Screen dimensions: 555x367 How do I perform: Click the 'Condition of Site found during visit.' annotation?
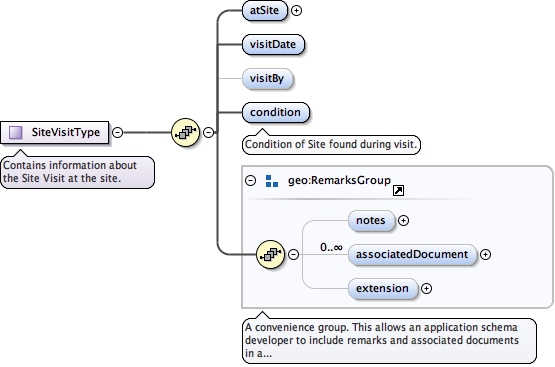tap(331, 144)
